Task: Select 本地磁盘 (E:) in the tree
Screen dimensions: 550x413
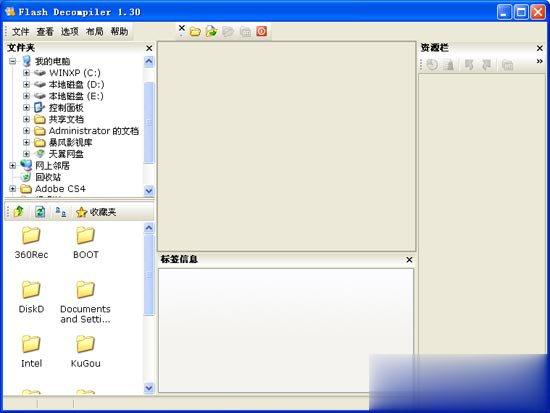Action: [x=76, y=96]
